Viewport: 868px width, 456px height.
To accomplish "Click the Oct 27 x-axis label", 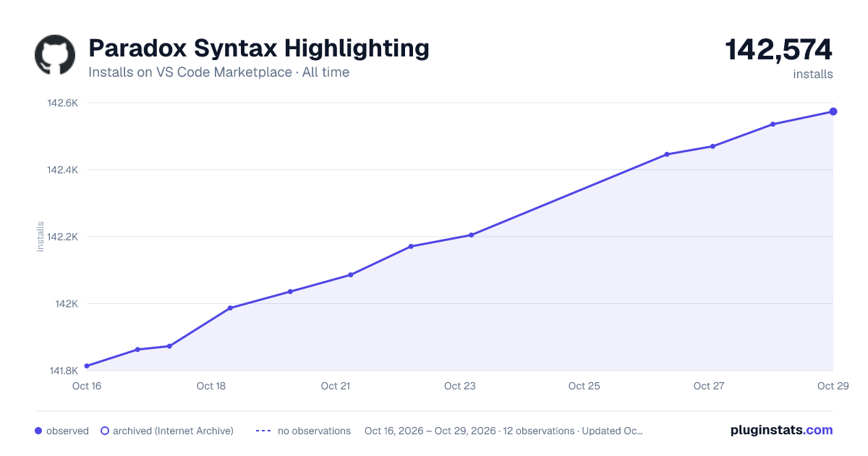I will coord(709,386).
